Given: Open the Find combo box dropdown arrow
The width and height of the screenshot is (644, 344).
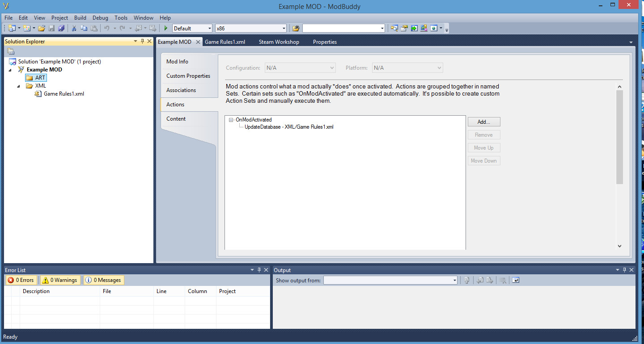Looking at the screenshot, I should tap(382, 28).
